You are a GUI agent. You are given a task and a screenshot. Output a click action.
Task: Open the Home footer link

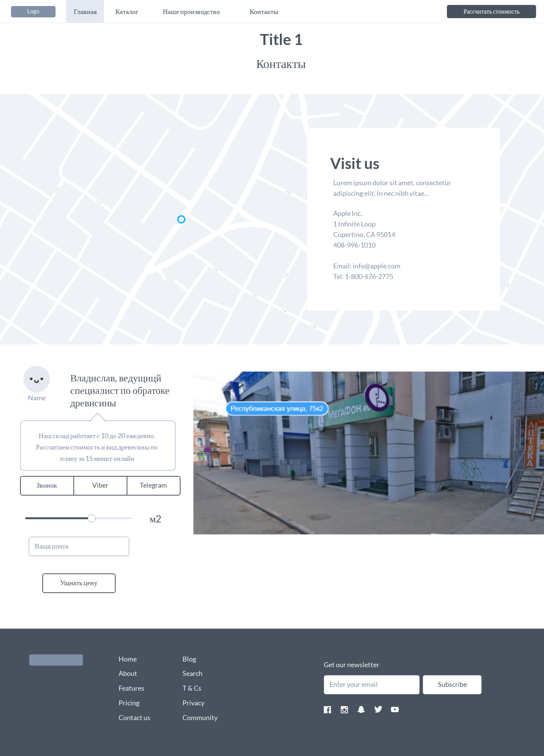tap(128, 659)
